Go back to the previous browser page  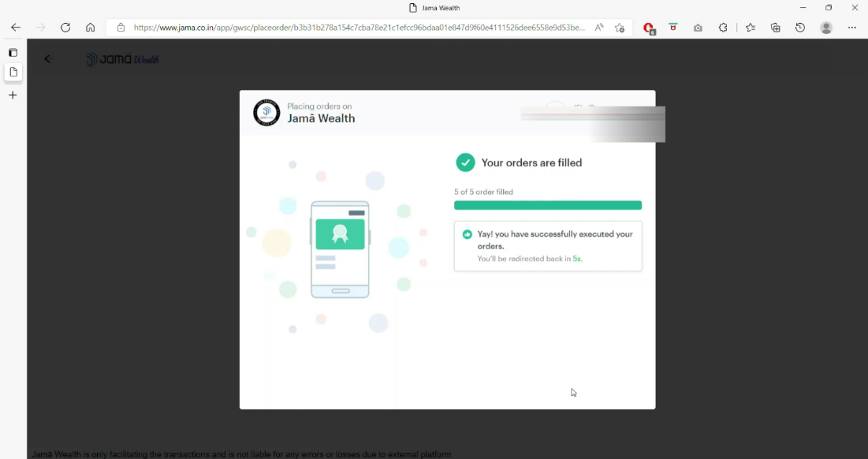click(x=16, y=28)
